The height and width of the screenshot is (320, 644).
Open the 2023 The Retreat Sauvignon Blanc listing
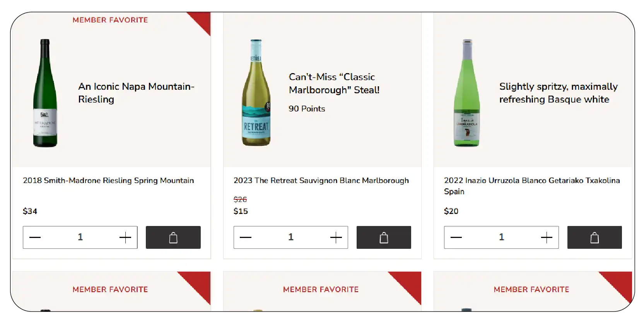(321, 180)
